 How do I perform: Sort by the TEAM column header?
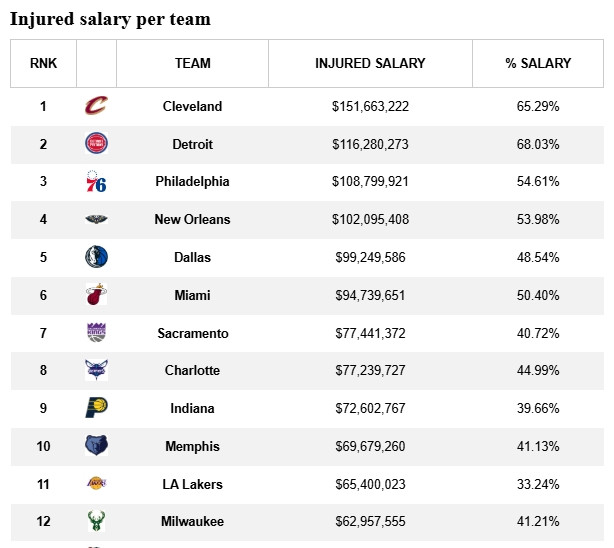[x=193, y=63]
